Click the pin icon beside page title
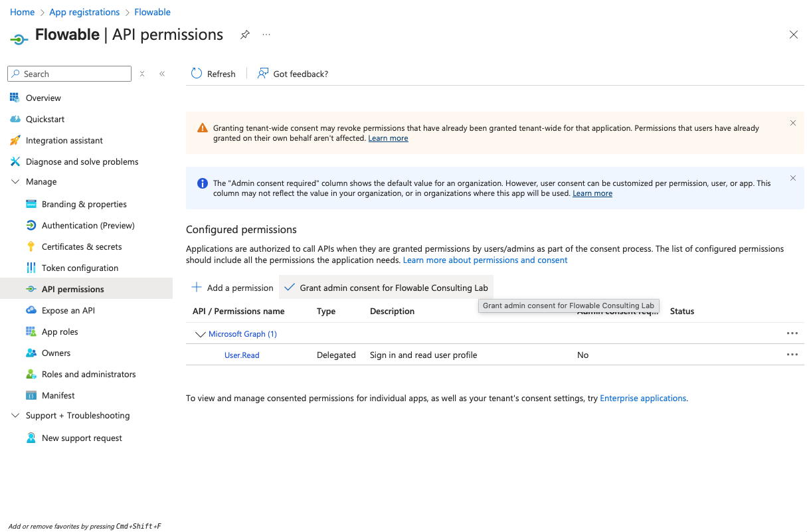Screen dimensions: 807x532 click(245, 35)
